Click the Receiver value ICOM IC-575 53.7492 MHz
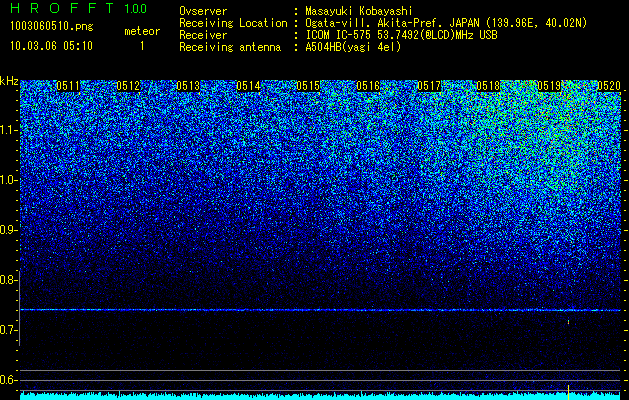The width and height of the screenshot is (629, 400). (402, 35)
